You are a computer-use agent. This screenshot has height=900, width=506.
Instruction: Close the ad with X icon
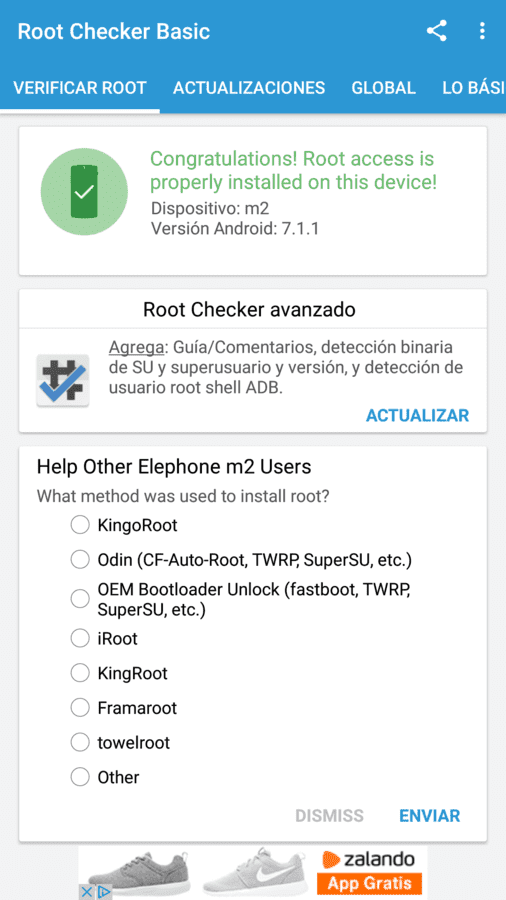click(85, 891)
